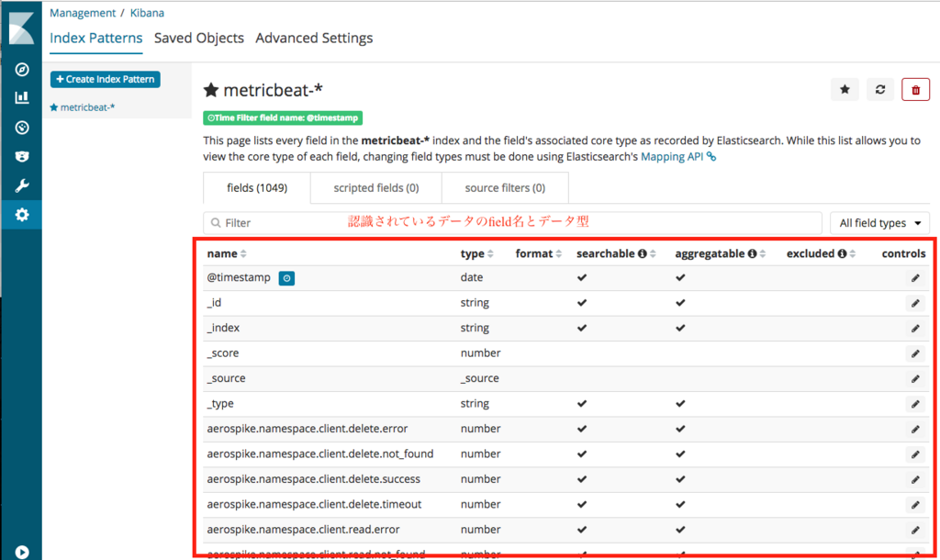Expand sidebar with the play arrow icon
Screen dimensions: 940x560
[x=22, y=552]
